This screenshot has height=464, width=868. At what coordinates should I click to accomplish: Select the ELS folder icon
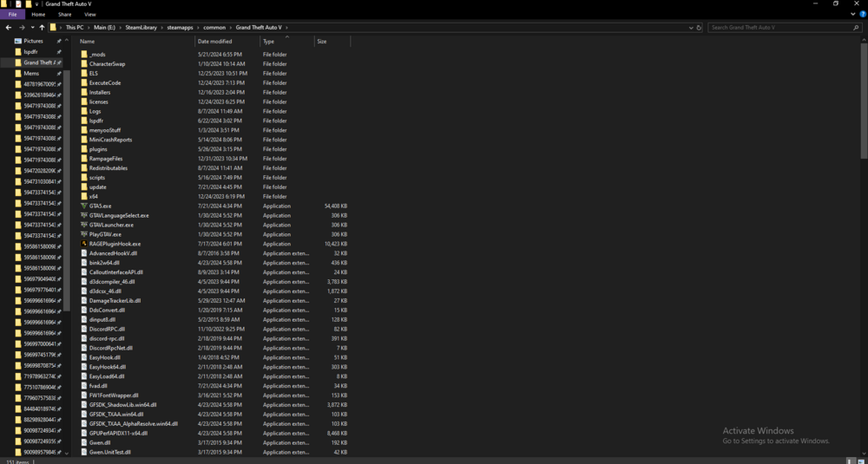coord(84,73)
